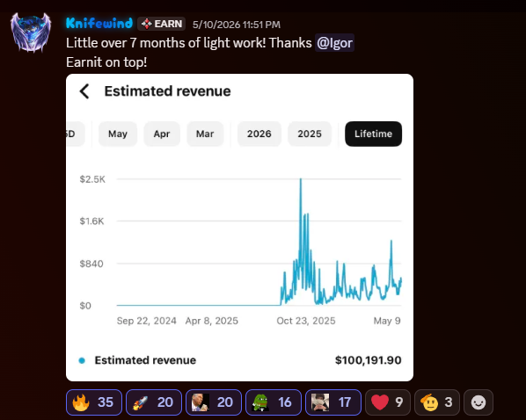Open Knifewind's avatar profile picture
The height and width of the screenshot is (420, 526).
coord(31,33)
